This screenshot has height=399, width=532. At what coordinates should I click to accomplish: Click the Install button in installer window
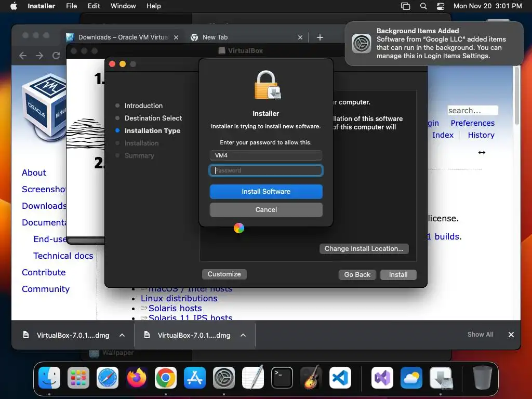coord(398,274)
